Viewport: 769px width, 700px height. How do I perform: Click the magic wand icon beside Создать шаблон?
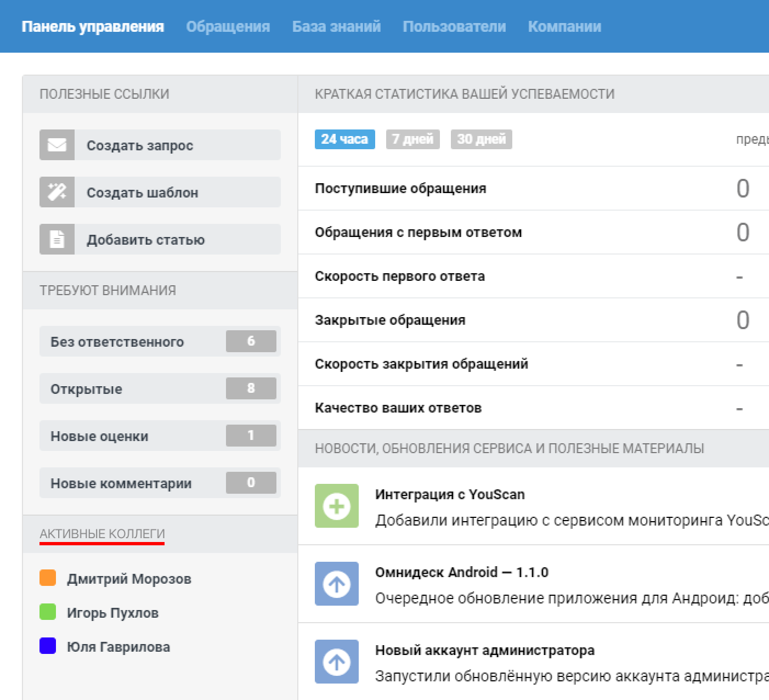click(57, 192)
